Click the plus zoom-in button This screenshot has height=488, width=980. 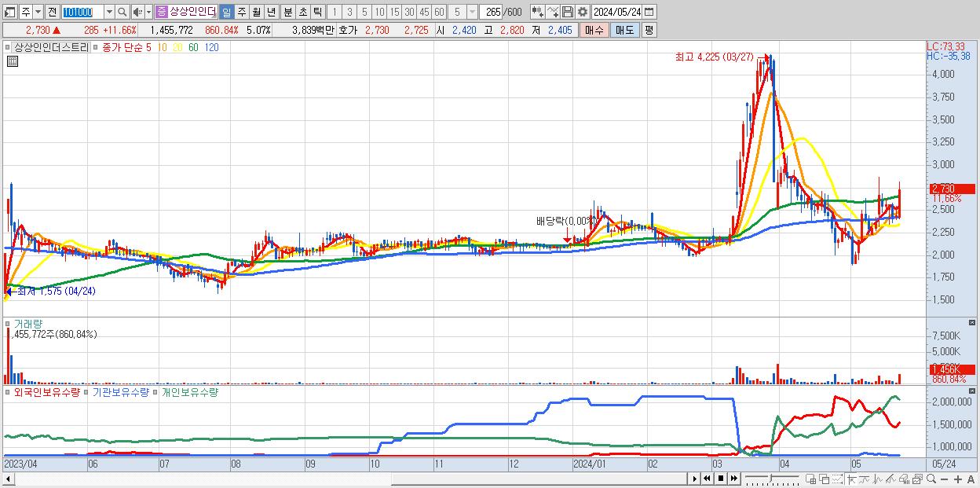coord(958,479)
